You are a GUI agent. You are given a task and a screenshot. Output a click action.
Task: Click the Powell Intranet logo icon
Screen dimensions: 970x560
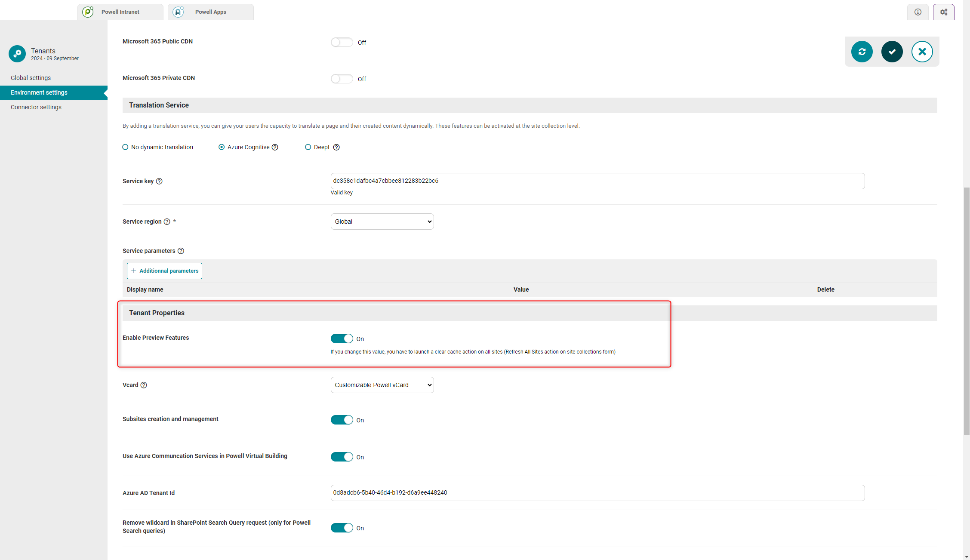pyautogui.click(x=88, y=12)
